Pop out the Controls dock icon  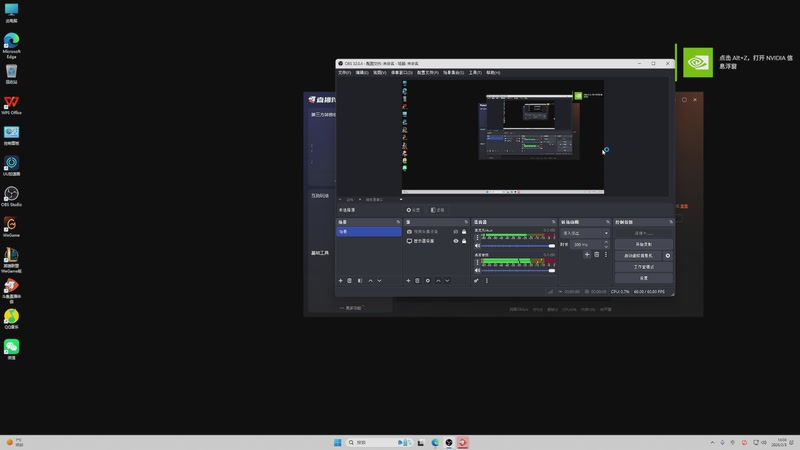coord(671,222)
